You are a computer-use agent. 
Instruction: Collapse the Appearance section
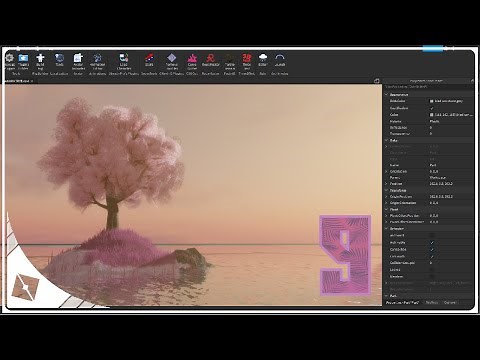pos(386,95)
